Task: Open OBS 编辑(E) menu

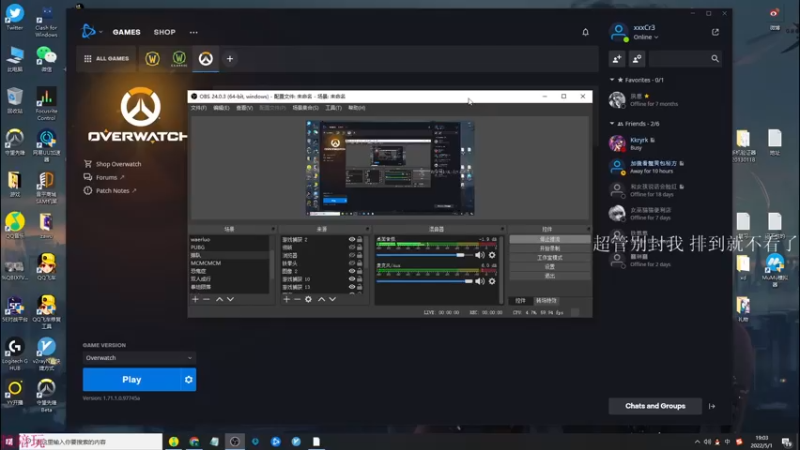Action: click(221, 108)
